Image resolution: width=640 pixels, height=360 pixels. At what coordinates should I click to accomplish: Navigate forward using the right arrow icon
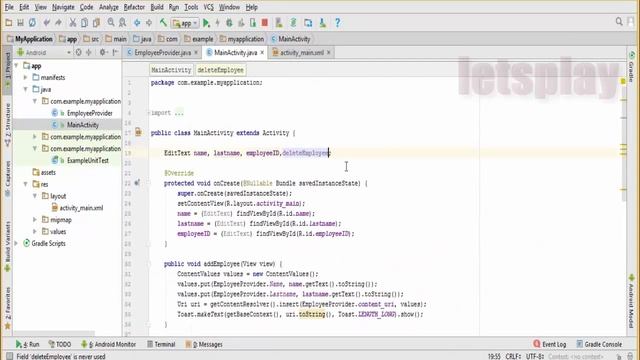(x=149, y=23)
